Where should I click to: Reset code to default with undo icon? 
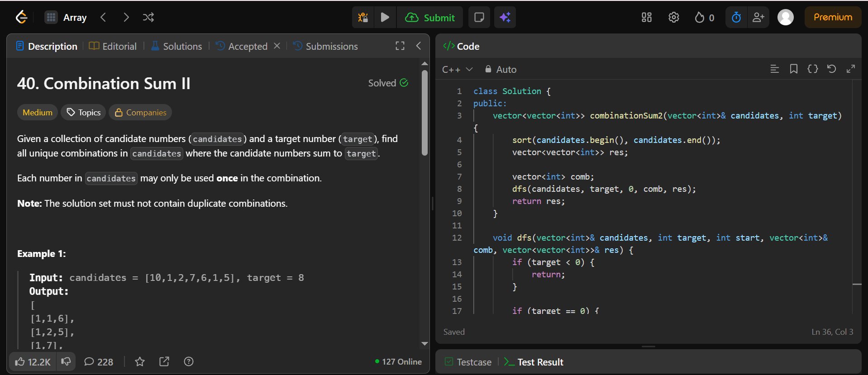[831, 69]
